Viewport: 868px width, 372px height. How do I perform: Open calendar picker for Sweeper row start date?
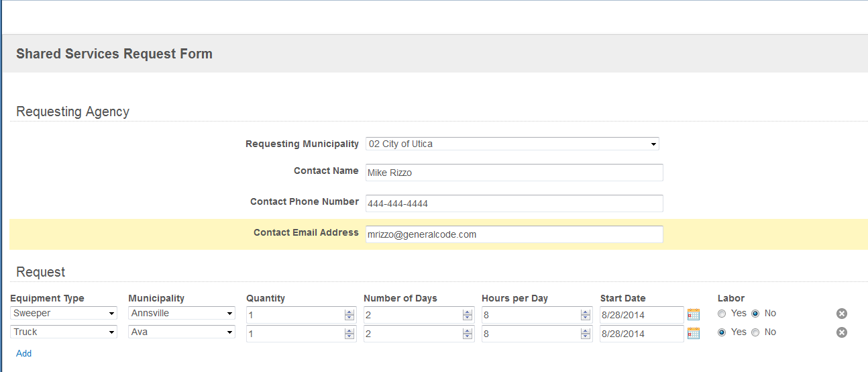click(x=694, y=314)
